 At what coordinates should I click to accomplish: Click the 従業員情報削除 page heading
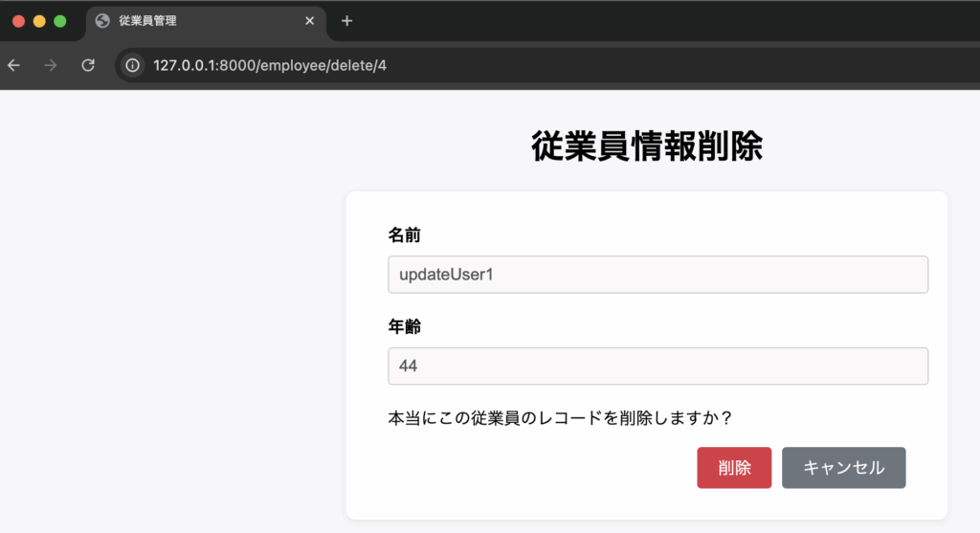coord(647,147)
